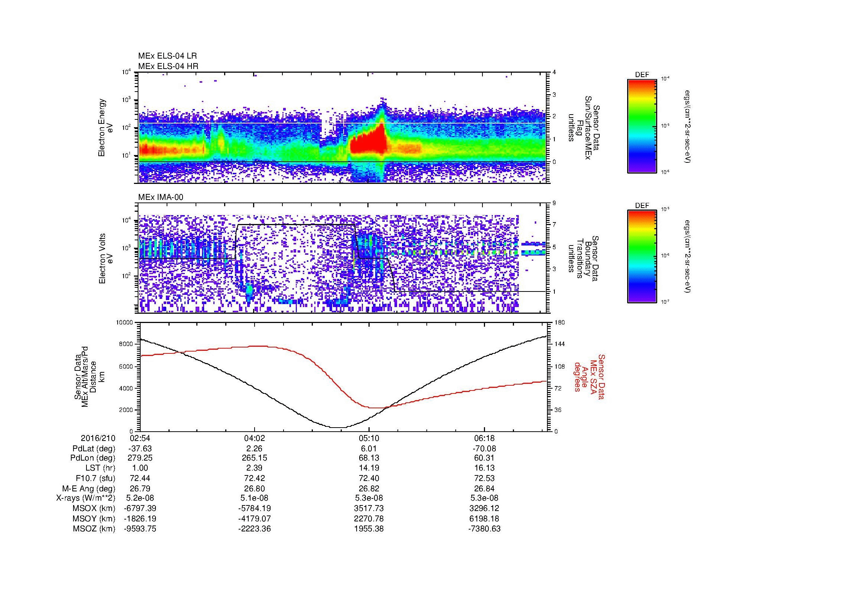
Task: Click the 06:18 time tick label
Action: pos(484,438)
